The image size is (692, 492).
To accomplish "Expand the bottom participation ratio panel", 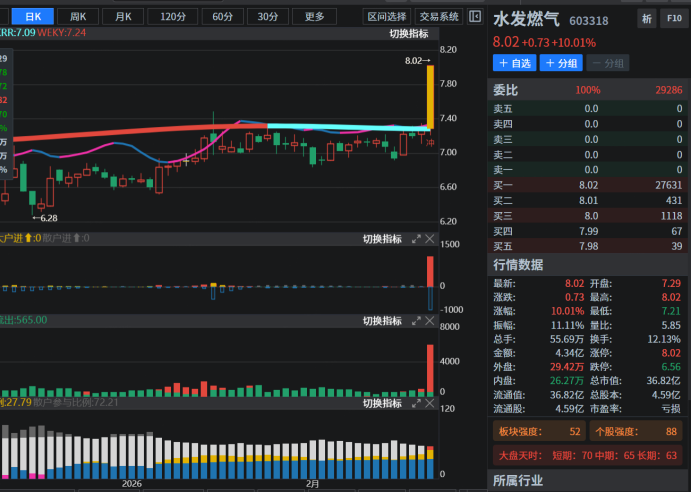I will click(x=416, y=403).
